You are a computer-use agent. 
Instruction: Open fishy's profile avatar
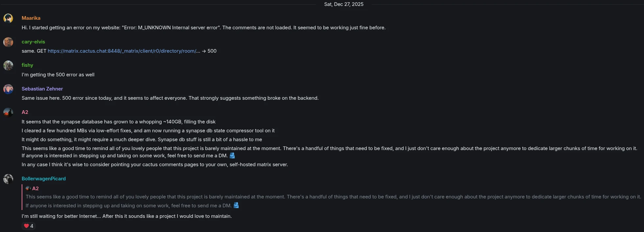8,65
